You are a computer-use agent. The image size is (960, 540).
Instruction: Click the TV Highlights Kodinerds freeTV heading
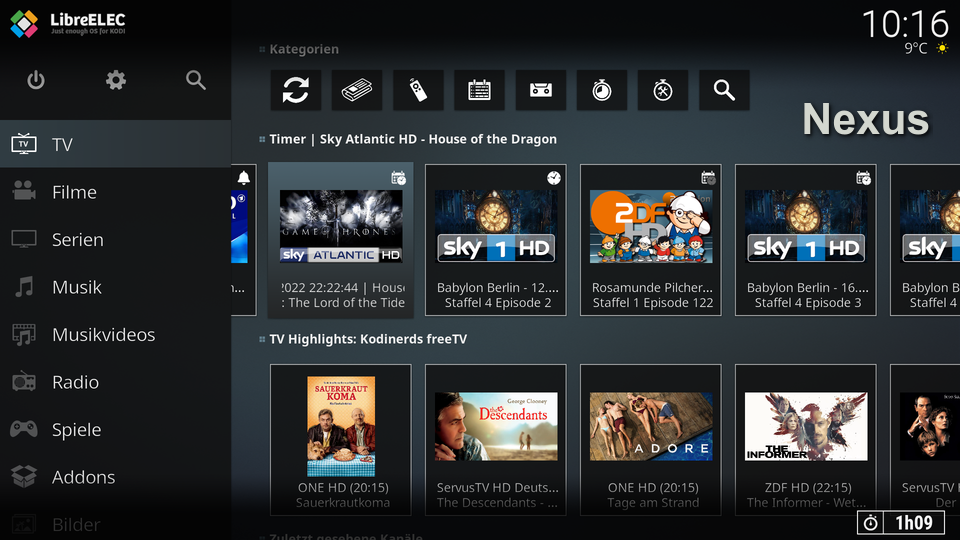pyautogui.click(x=368, y=339)
